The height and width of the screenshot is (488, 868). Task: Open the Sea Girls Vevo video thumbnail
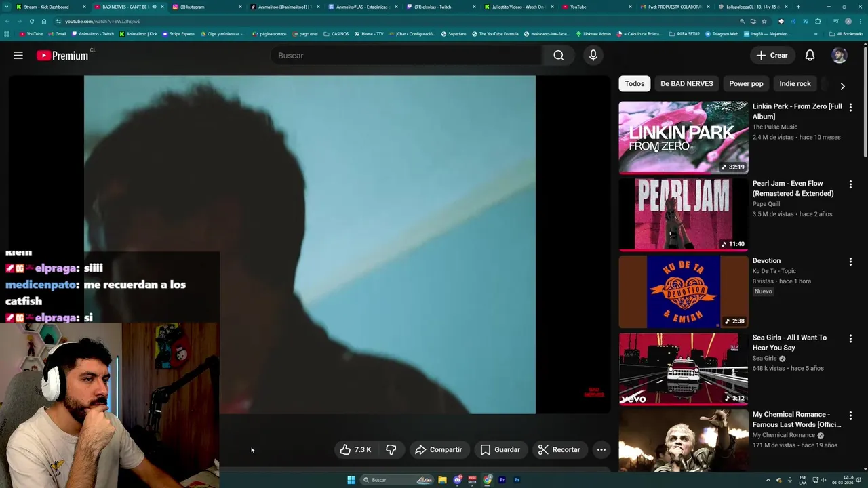pyautogui.click(x=683, y=369)
